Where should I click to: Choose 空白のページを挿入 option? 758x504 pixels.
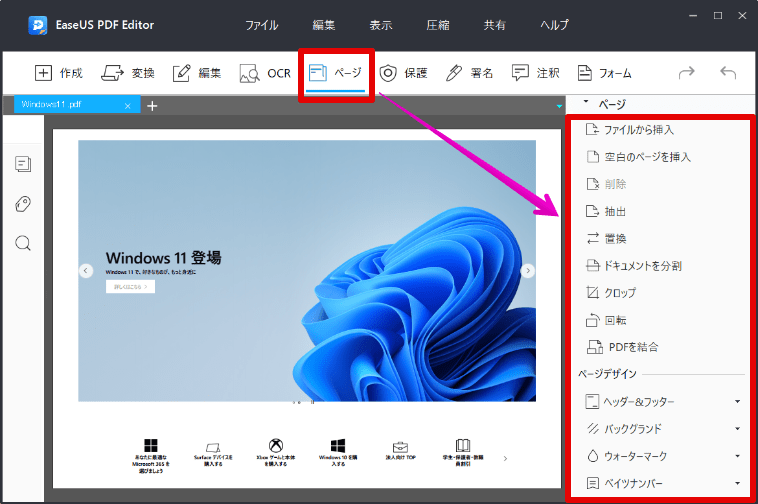tap(638, 157)
